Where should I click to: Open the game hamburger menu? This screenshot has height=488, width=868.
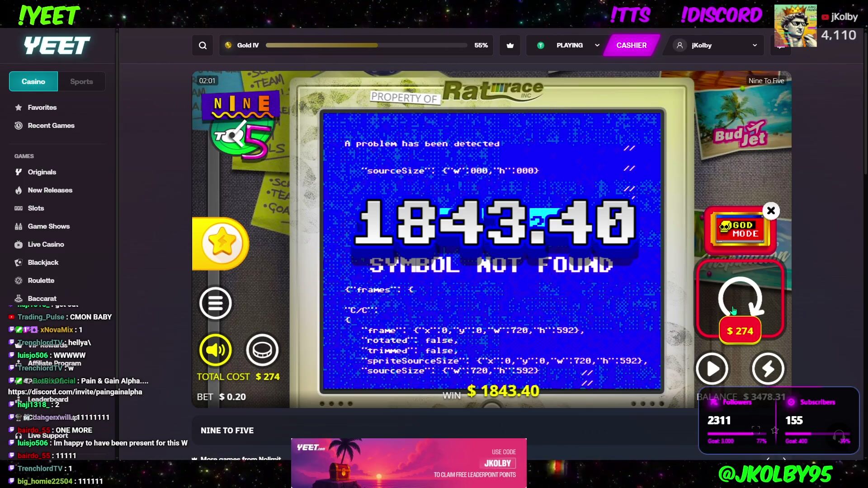coord(216,303)
